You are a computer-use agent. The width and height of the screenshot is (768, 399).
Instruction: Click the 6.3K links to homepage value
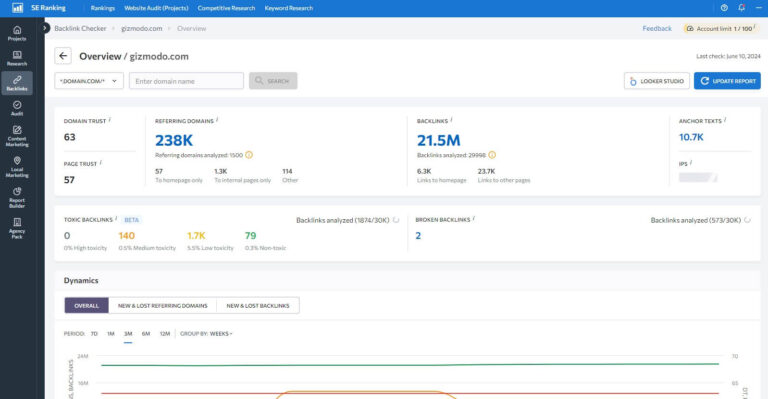tap(424, 171)
